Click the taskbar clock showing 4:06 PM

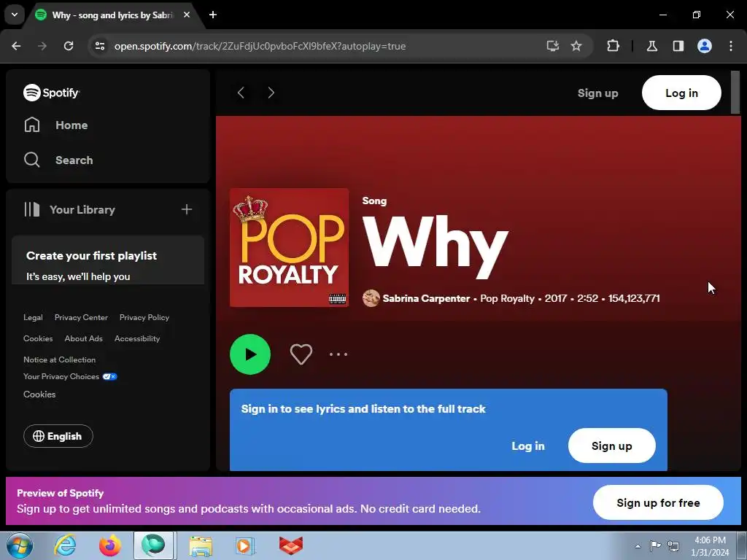coord(710,546)
